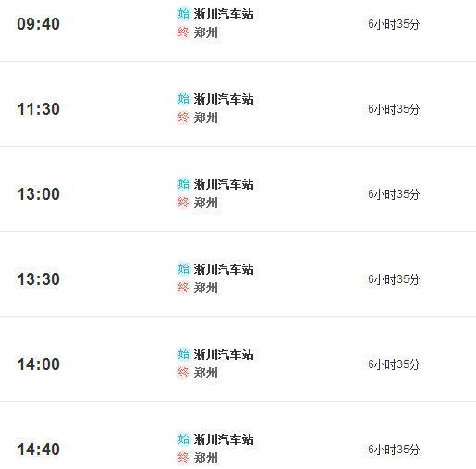
Task: Select the 14:00 departure time
Action: (38, 364)
